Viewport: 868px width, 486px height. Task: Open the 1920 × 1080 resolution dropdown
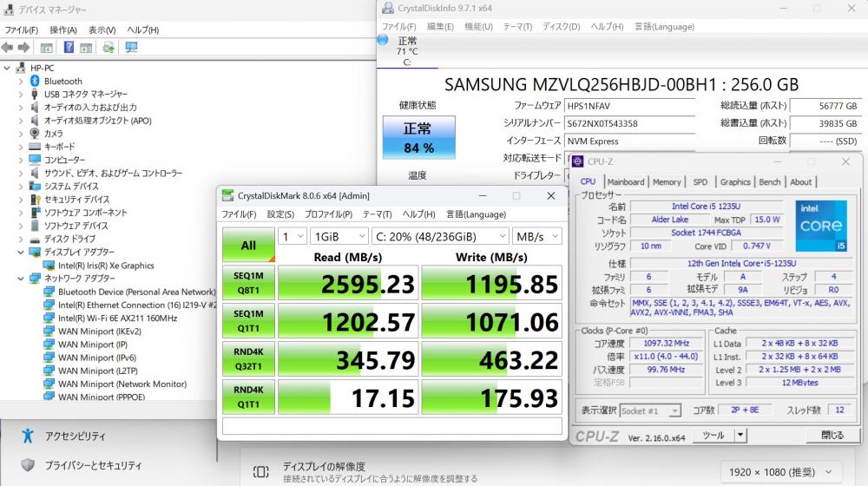pyautogui.click(x=780, y=472)
